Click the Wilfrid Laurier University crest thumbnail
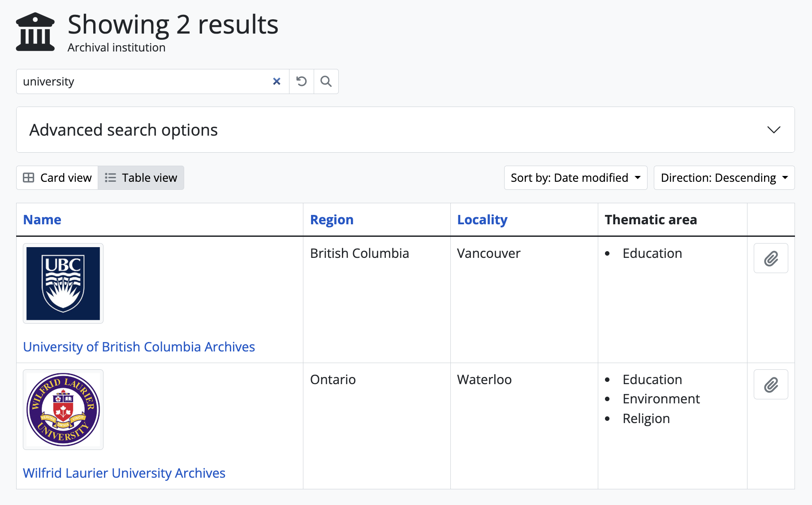The width and height of the screenshot is (812, 505). point(63,410)
